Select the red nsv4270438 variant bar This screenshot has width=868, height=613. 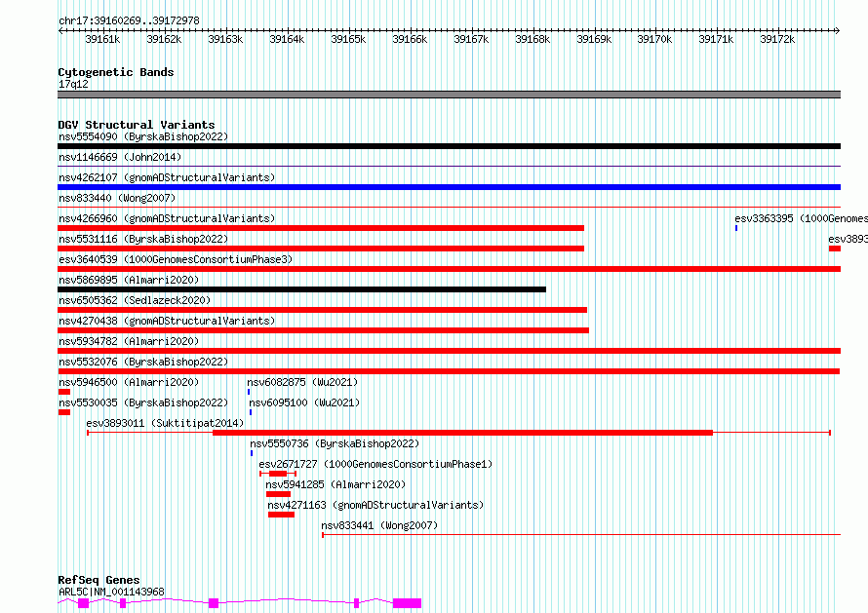pyautogui.click(x=323, y=330)
